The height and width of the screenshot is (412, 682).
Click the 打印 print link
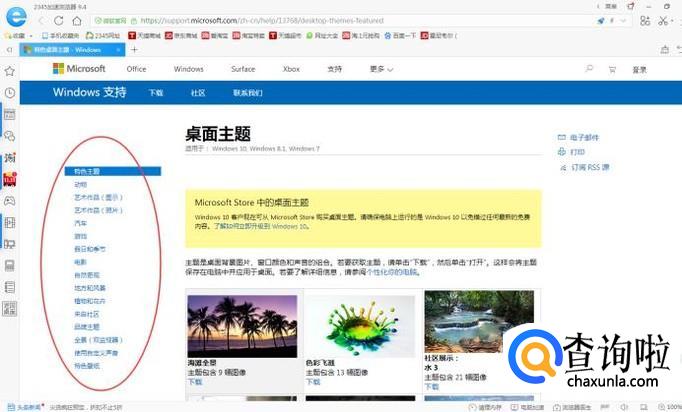coord(578,152)
